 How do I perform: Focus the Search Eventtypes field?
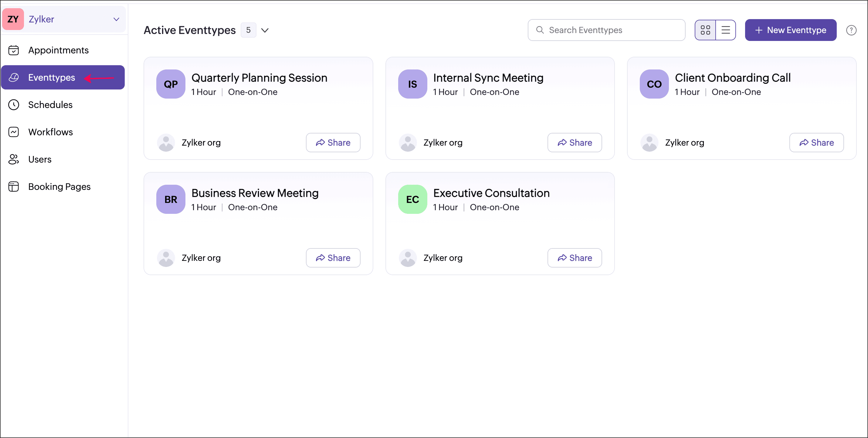pos(606,30)
